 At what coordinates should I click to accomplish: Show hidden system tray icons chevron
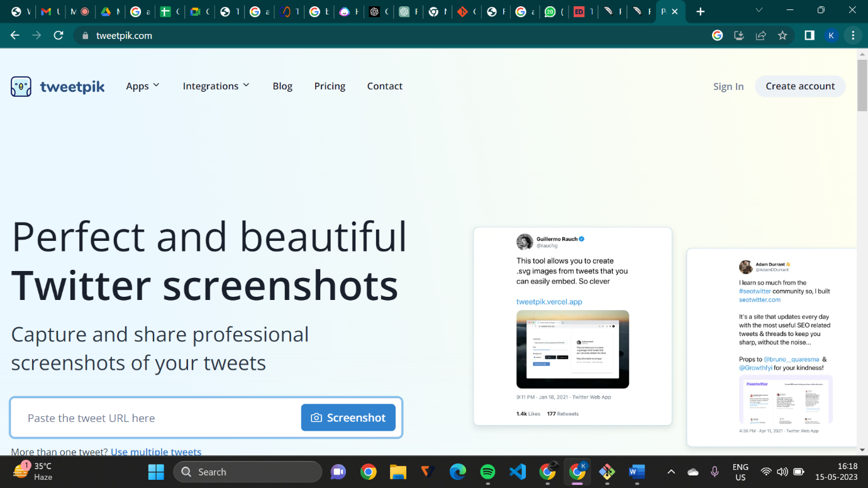point(671,472)
